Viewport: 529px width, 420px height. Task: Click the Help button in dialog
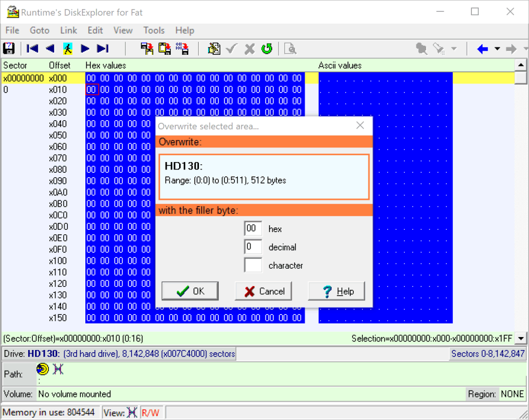(337, 291)
